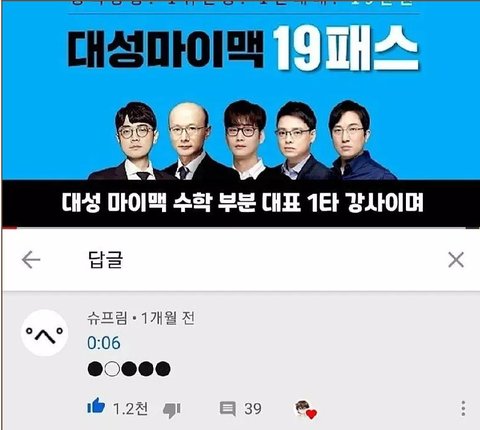The image size is (480, 430).
Task: Click the 답글 header title
Action: [x=106, y=260]
